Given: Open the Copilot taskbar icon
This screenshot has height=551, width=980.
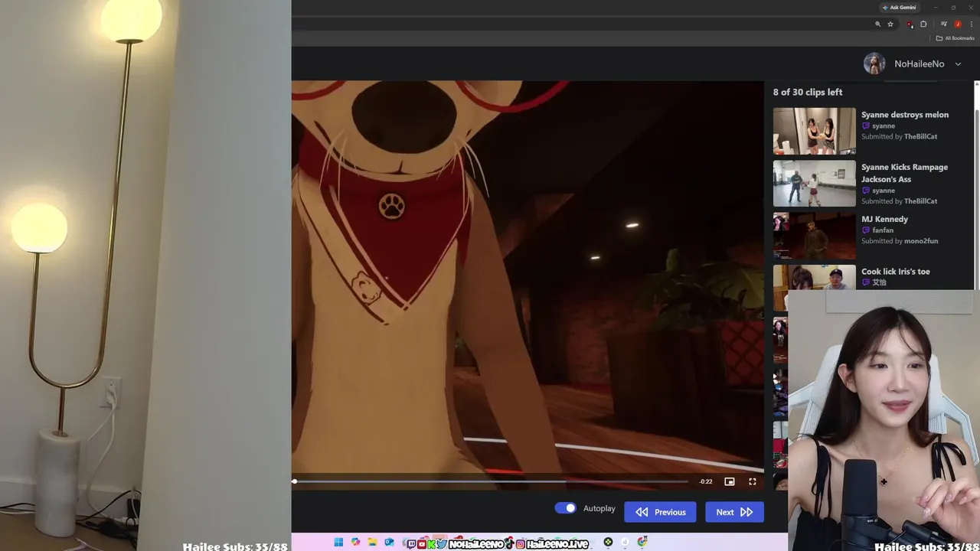Looking at the screenshot, I should tap(355, 543).
